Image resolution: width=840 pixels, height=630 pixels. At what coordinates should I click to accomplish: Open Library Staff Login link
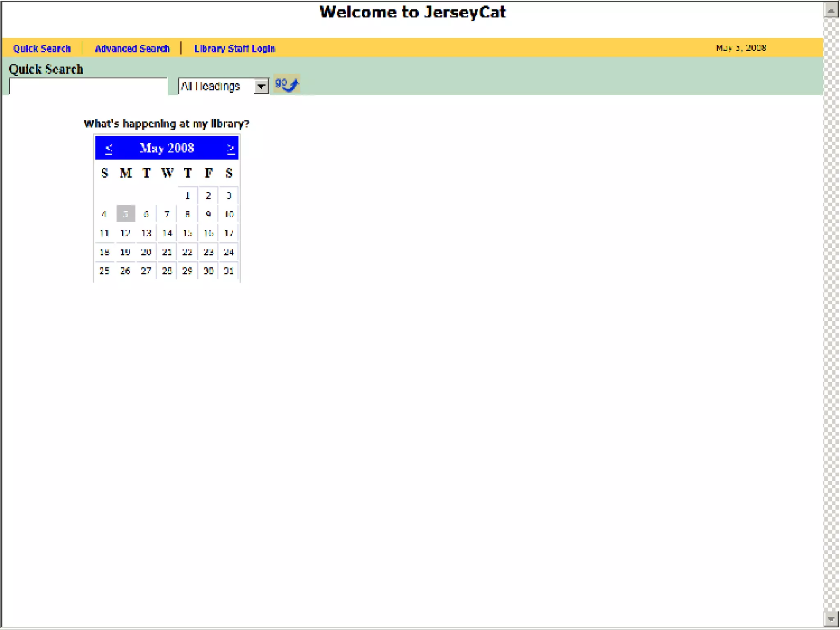(x=234, y=48)
